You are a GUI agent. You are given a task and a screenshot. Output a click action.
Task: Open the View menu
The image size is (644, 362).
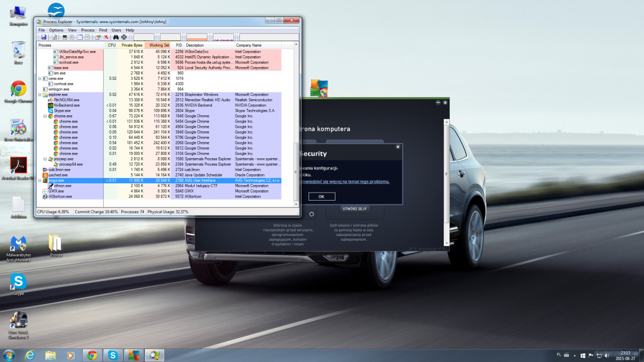72,30
